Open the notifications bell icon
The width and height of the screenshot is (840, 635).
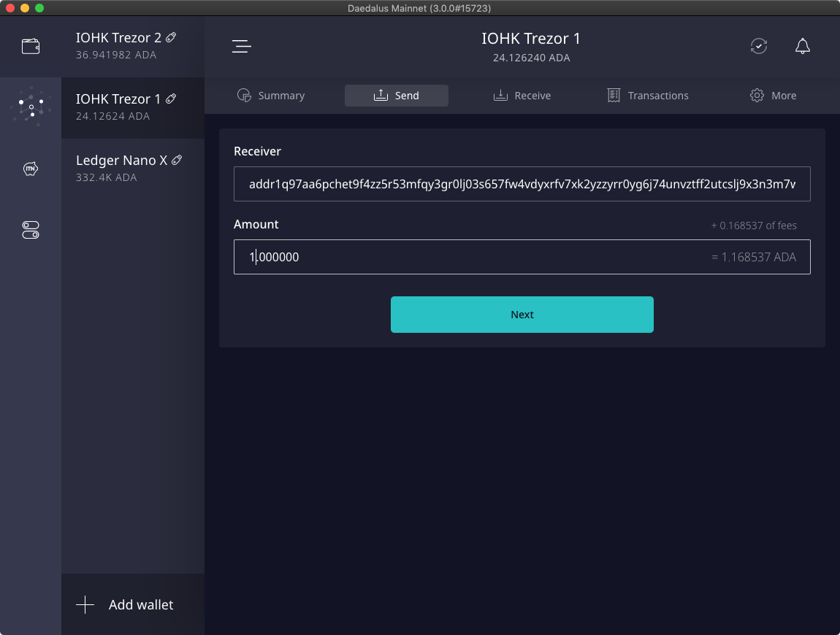[802, 47]
